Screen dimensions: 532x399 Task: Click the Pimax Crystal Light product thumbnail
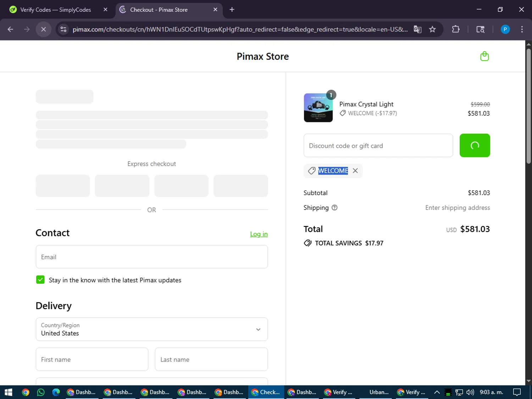318,108
